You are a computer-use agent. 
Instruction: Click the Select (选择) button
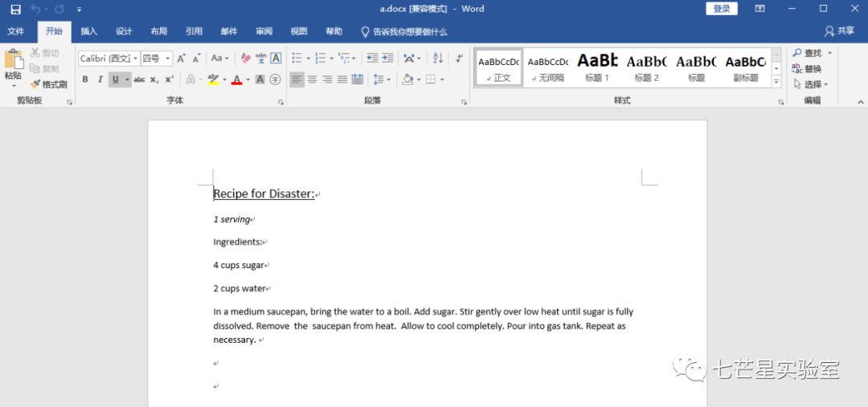tap(810, 84)
